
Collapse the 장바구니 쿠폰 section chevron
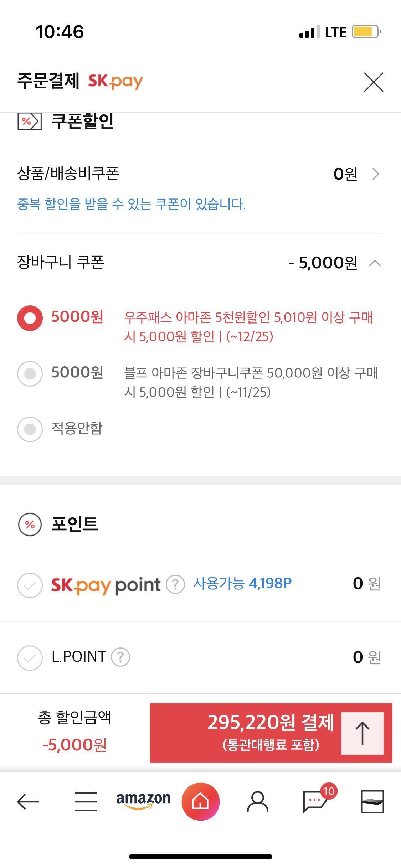375,263
